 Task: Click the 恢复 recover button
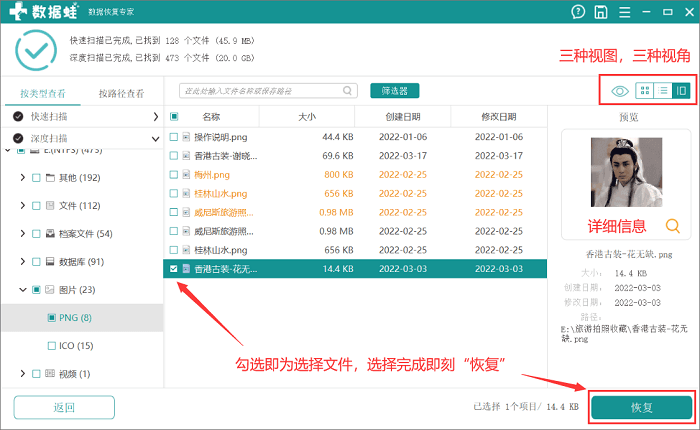[x=642, y=407]
